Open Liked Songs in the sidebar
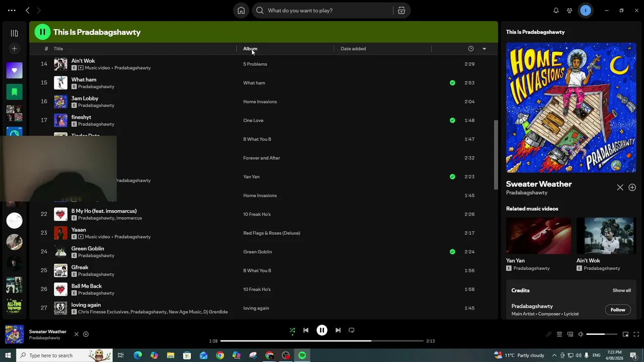The image size is (644, 362). point(14,70)
